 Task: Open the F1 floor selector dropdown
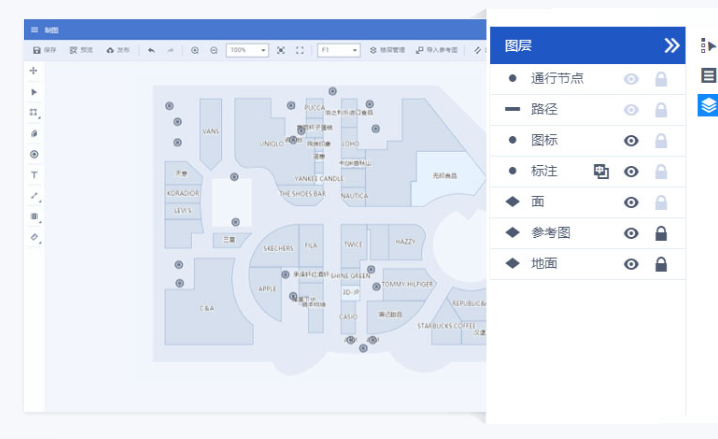click(338, 50)
